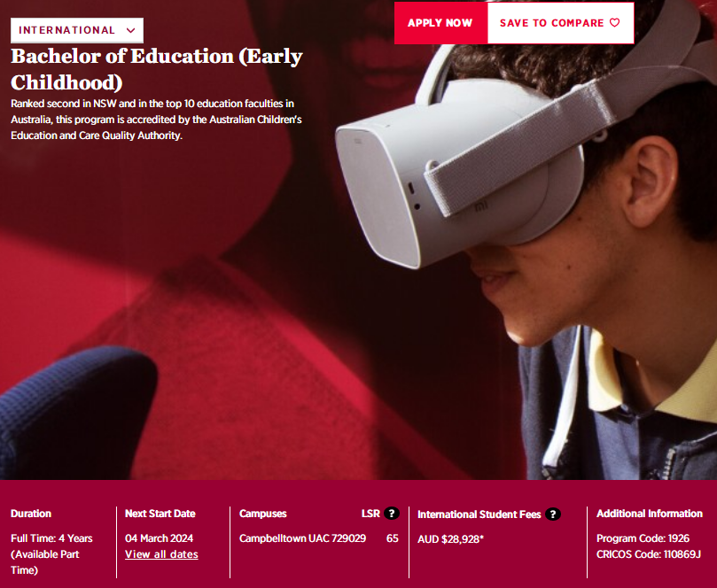717x588 pixels.
Task: Click the LSR score of 65
Action: click(393, 538)
